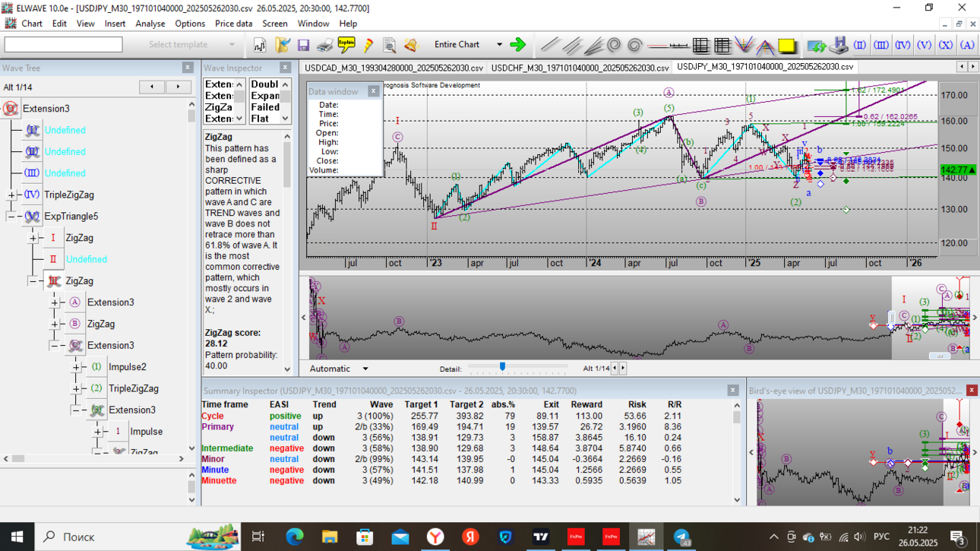Click the Print icon in toolbar

tap(324, 46)
